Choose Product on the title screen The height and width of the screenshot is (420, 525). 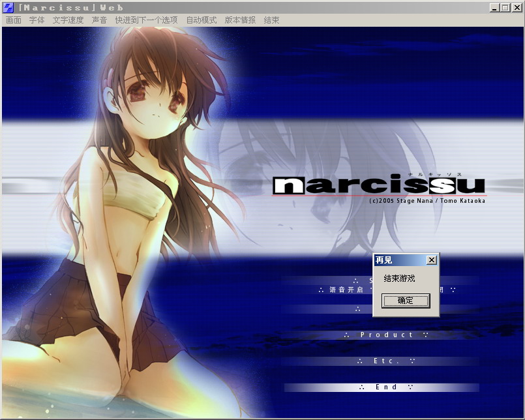click(x=386, y=335)
